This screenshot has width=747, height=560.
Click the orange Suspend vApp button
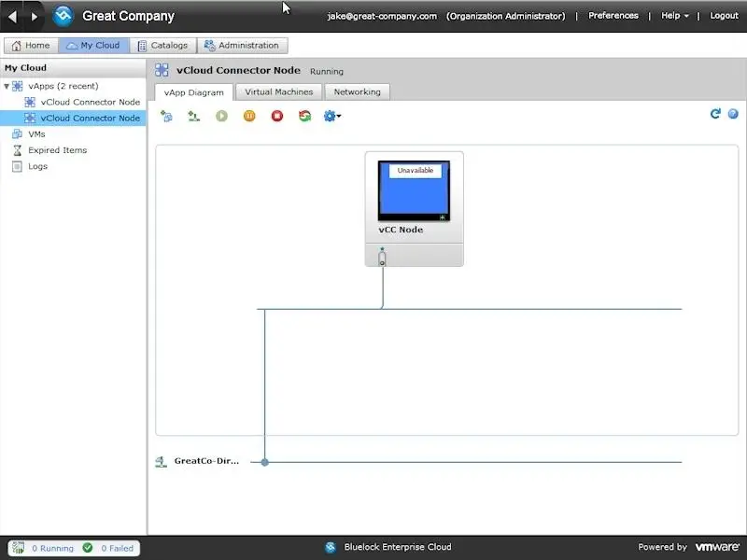point(249,116)
